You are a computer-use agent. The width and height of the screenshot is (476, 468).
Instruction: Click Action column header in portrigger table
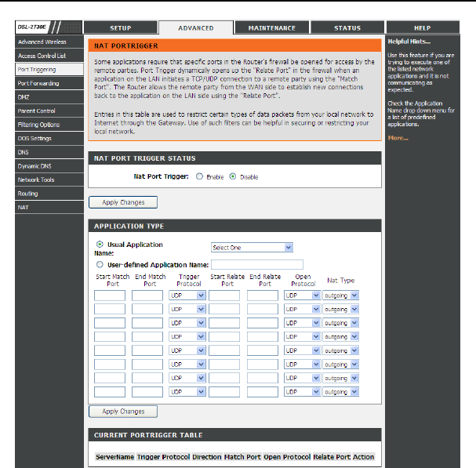[363, 457]
